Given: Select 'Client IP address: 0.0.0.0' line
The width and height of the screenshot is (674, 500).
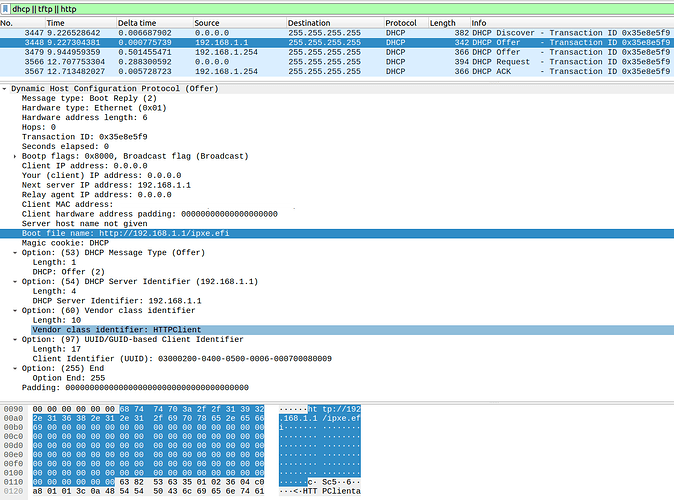Looking at the screenshot, I should click(85, 166).
